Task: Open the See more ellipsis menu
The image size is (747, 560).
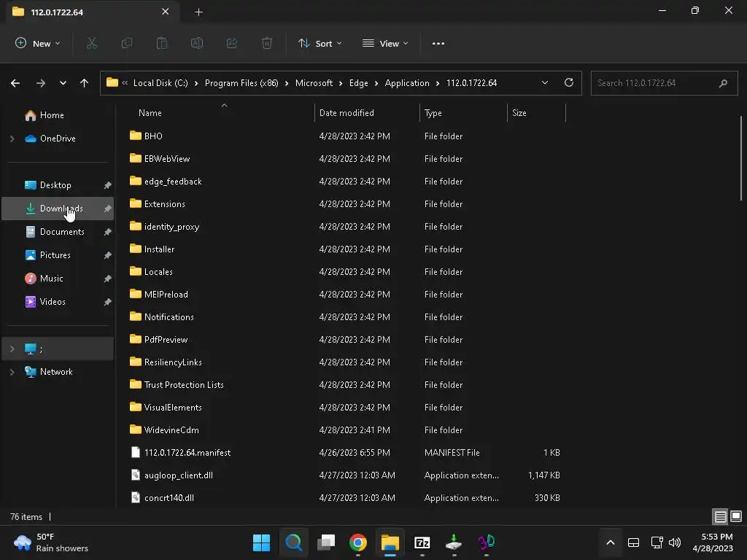Action: (438, 43)
